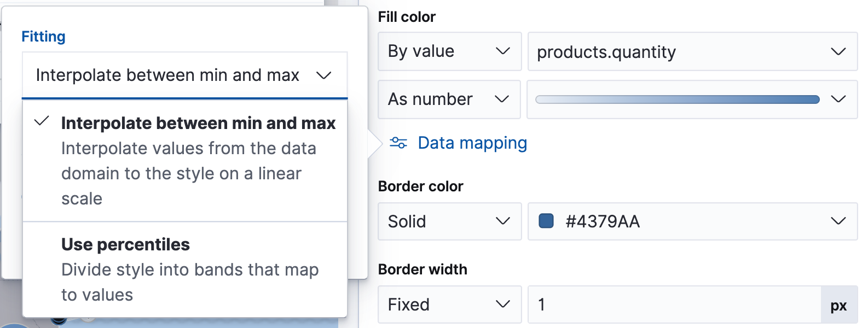Click the chevron in the As number selector
868x328 pixels.
pyautogui.click(x=501, y=99)
